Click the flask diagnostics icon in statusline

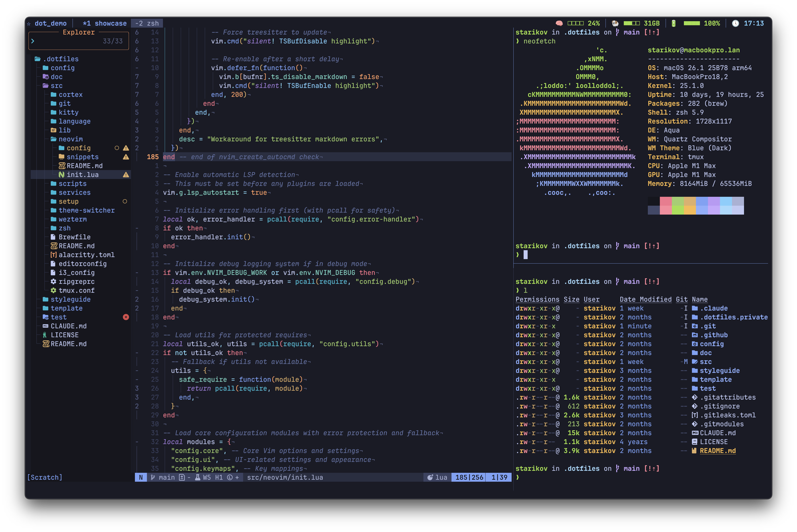(197, 477)
